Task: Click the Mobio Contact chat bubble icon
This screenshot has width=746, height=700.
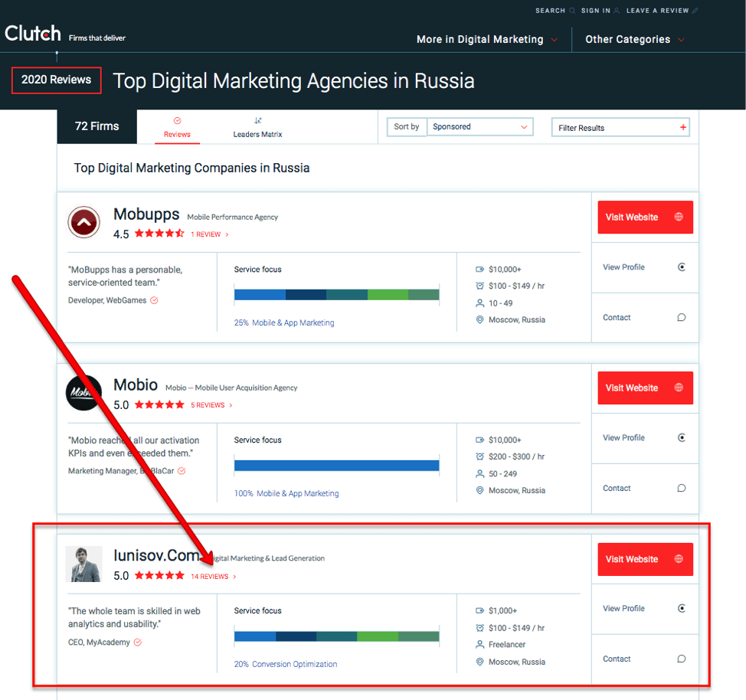Action: click(682, 489)
